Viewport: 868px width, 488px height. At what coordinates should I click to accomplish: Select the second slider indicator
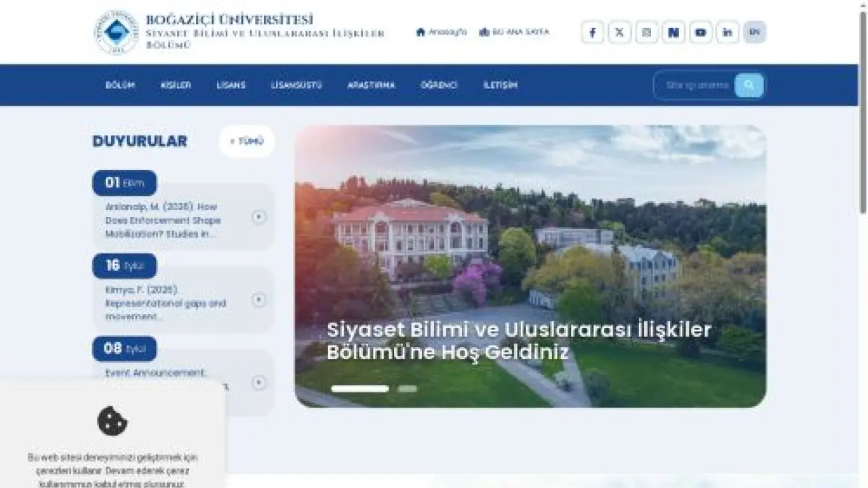coord(408,388)
